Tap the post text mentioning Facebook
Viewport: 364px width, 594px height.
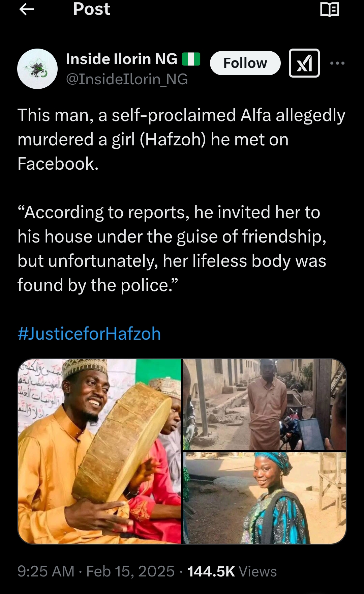click(181, 139)
